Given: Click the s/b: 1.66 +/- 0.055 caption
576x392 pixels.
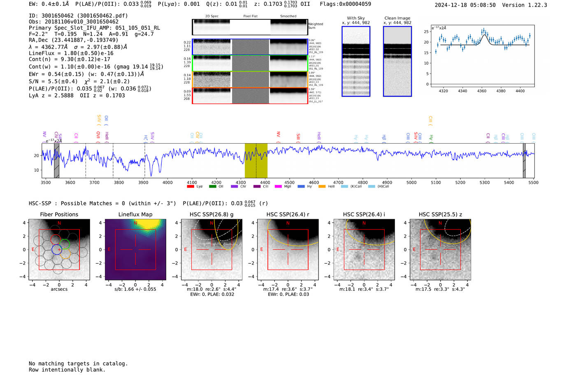Looking at the screenshot, I should tap(135, 289).
